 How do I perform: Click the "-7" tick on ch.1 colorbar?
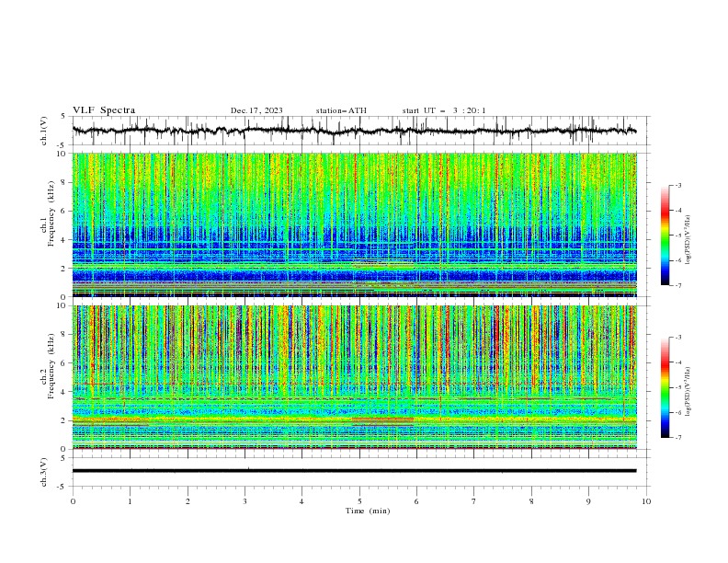click(677, 286)
